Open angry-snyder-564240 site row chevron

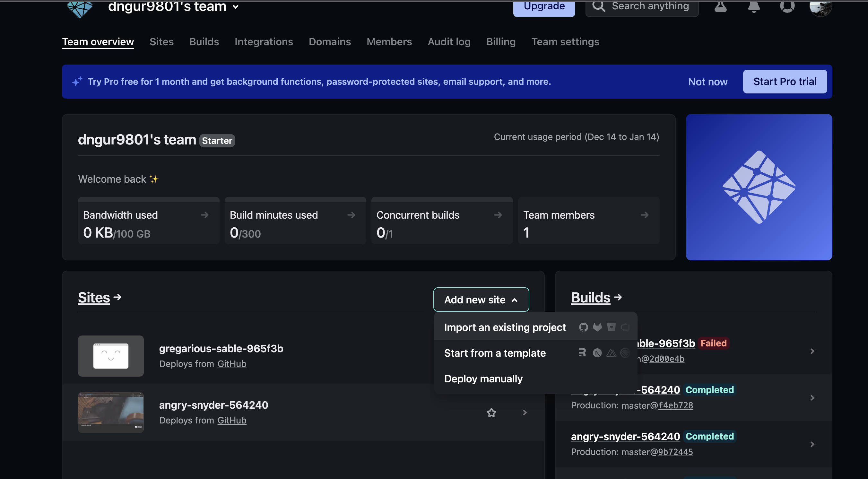click(x=524, y=412)
